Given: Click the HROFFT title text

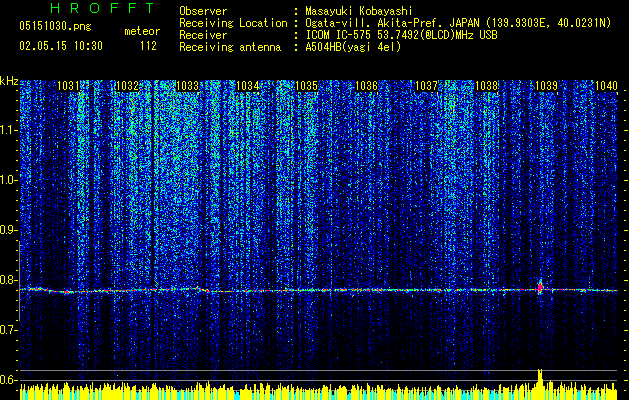Looking at the screenshot, I should [103, 8].
